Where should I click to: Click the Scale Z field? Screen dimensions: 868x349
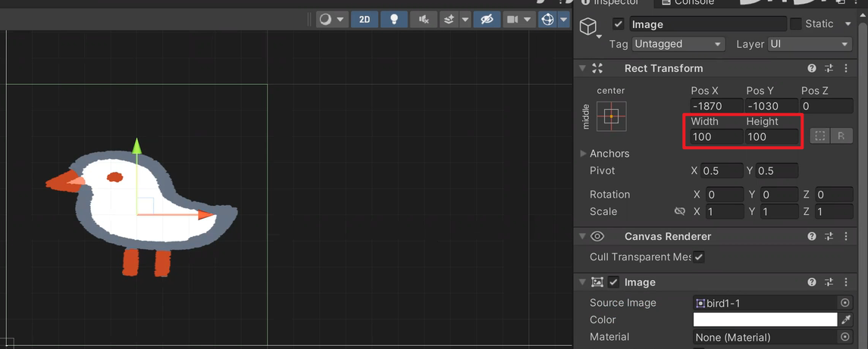click(834, 212)
